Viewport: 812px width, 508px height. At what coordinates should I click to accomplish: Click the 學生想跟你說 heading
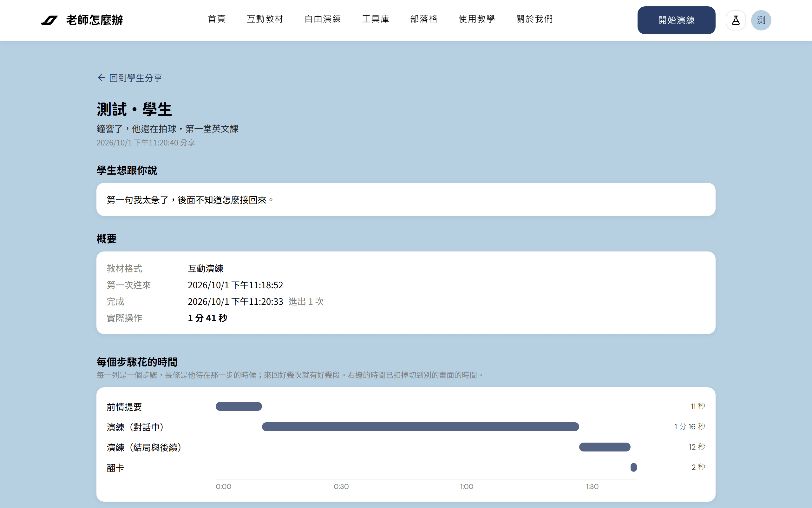[127, 170]
